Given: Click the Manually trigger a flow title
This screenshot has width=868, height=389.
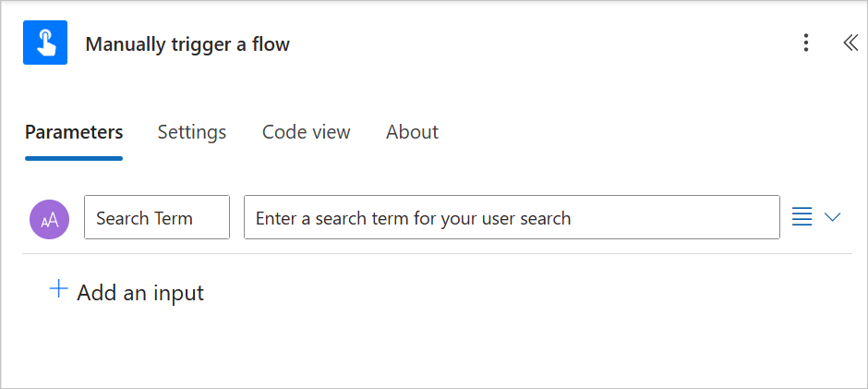Looking at the screenshot, I should point(187,44).
